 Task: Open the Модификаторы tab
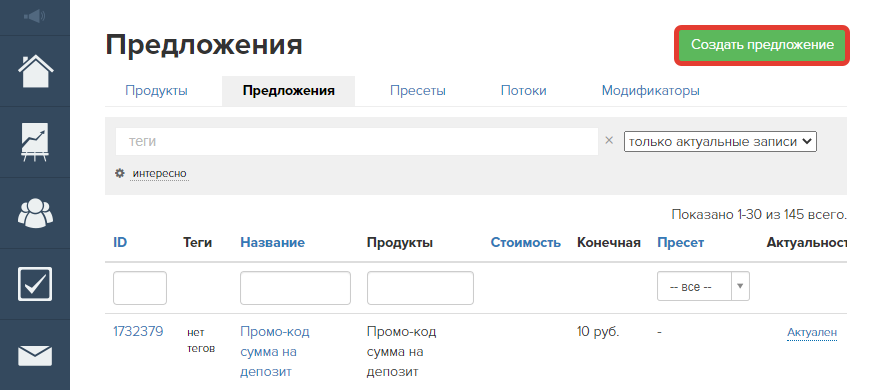click(x=650, y=90)
